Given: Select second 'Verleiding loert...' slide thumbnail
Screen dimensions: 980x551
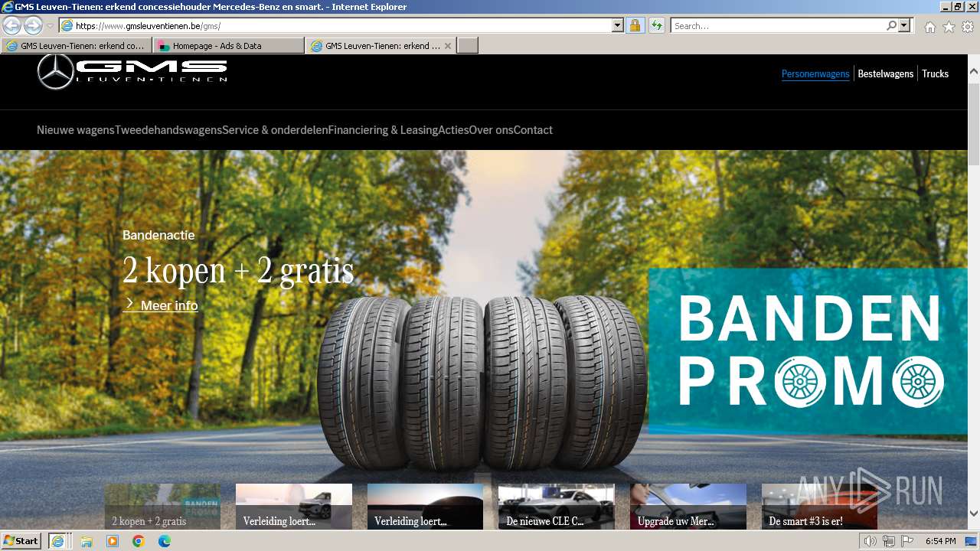Looking at the screenshot, I should 425,507.
